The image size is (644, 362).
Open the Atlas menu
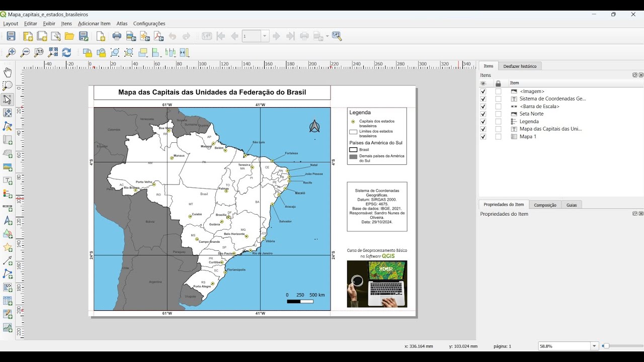(x=122, y=24)
